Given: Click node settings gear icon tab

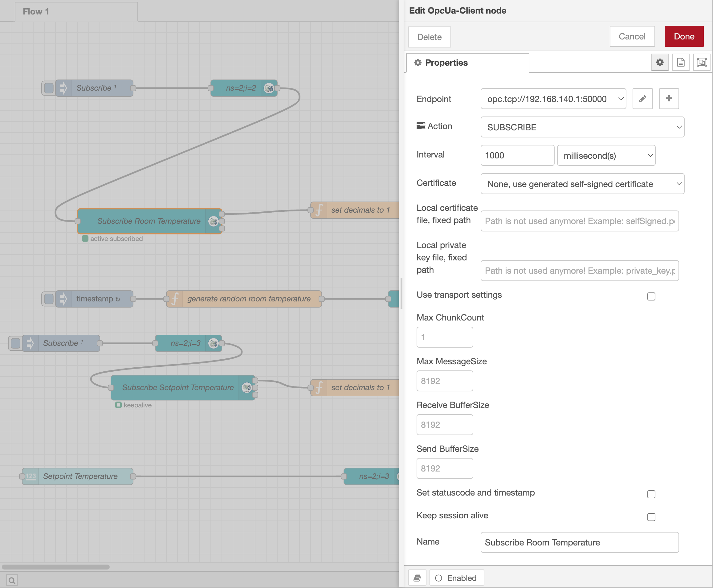Looking at the screenshot, I should tap(659, 62).
